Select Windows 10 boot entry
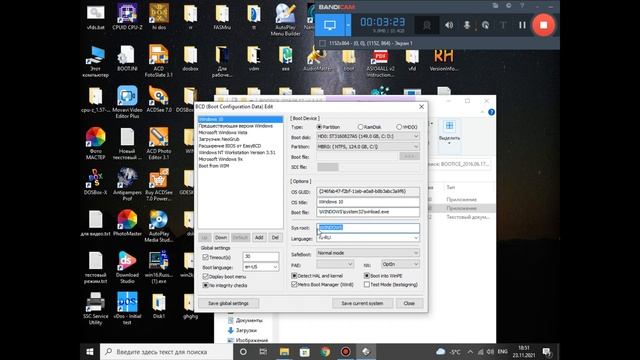The height and width of the screenshot is (360, 640). click(x=240, y=119)
